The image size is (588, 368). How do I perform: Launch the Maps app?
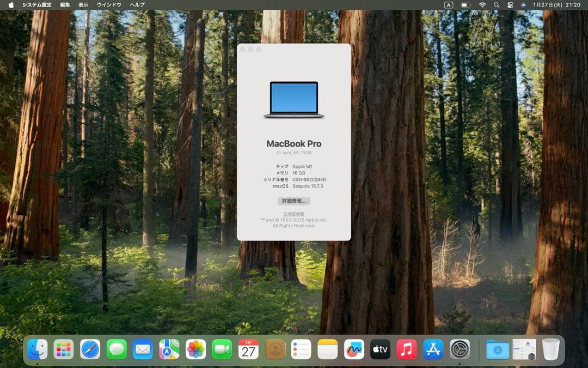coord(169,349)
